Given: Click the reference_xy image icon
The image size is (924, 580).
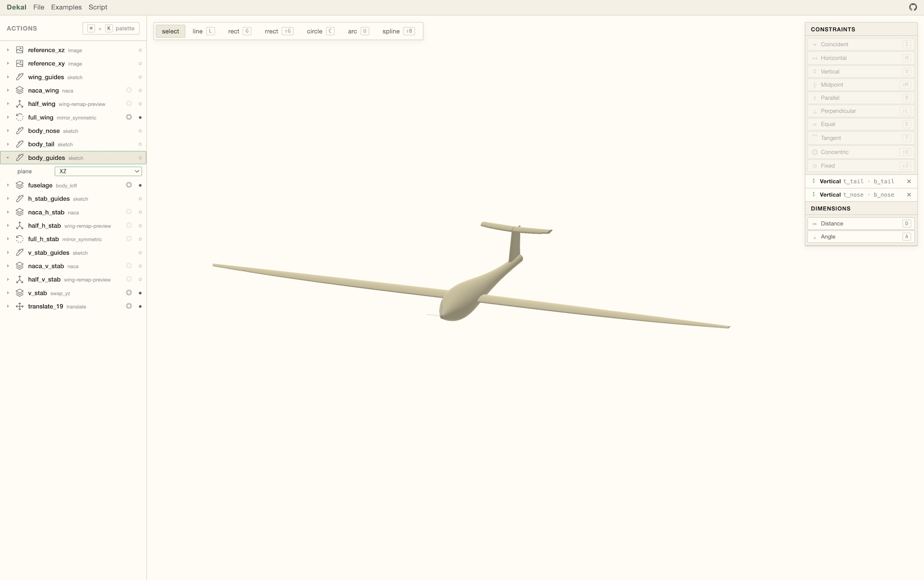Looking at the screenshot, I should click(x=20, y=63).
